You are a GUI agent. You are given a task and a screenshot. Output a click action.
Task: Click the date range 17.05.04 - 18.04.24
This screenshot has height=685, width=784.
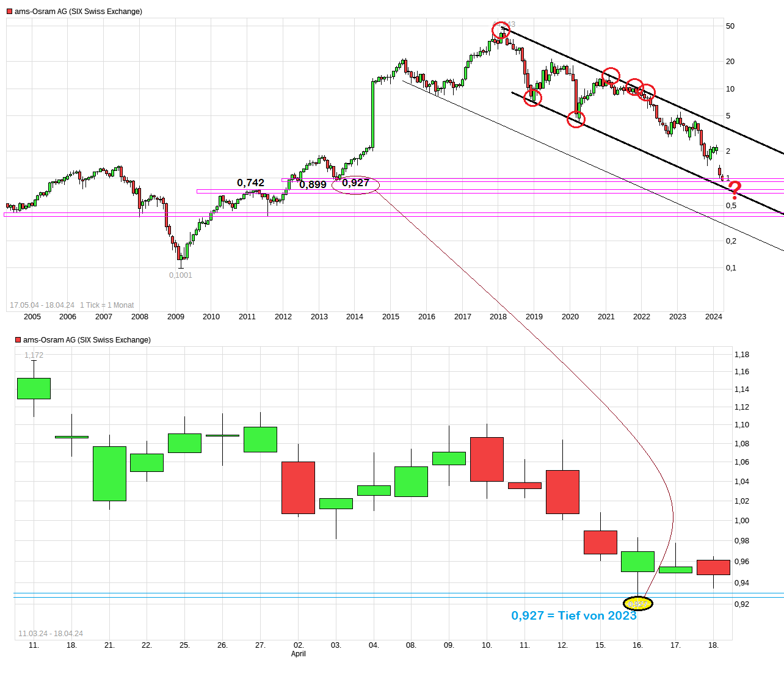42,305
